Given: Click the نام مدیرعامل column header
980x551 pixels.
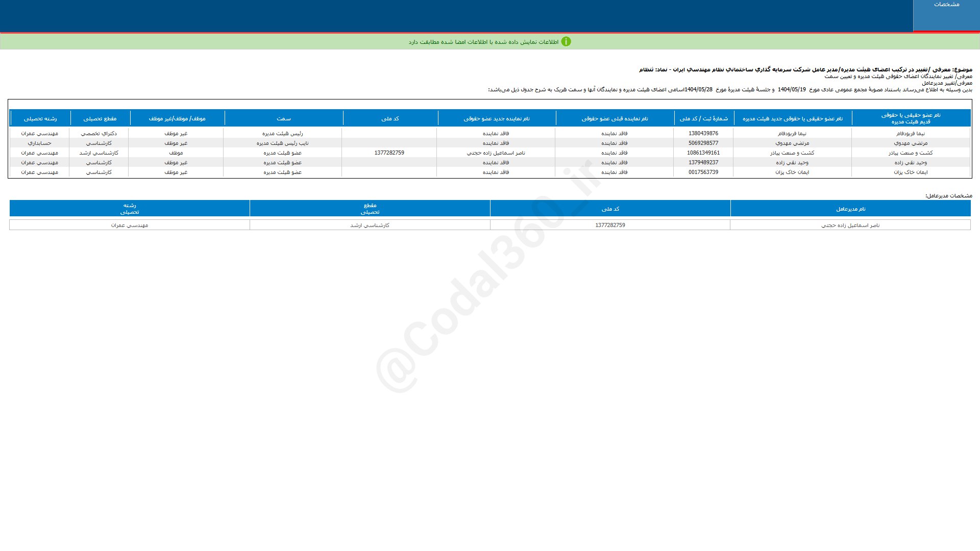Looking at the screenshot, I should (850, 209).
